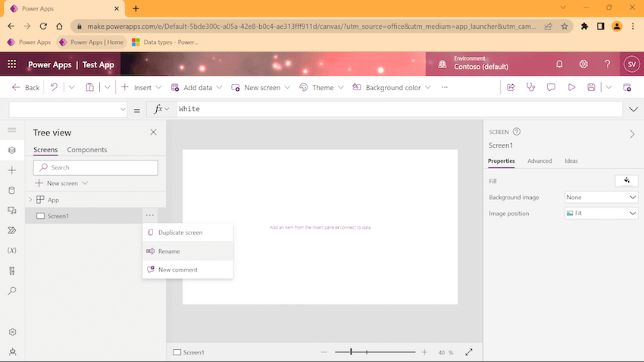This screenshot has width=644, height=362.
Task: Click the connect to data link
Action: tap(355, 227)
